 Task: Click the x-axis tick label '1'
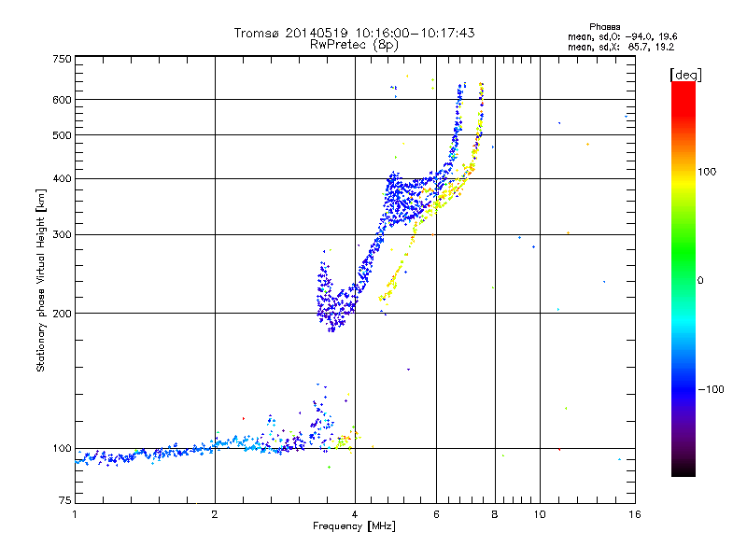(x=75, y=514)
